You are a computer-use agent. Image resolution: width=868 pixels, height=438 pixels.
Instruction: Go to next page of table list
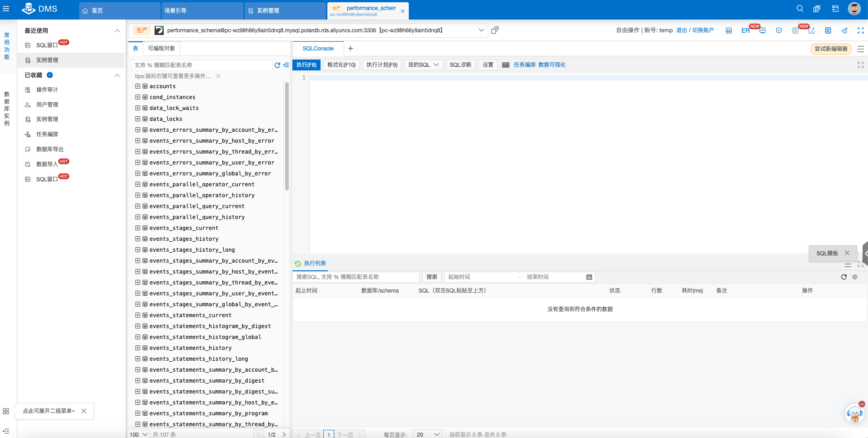point(284,434)
